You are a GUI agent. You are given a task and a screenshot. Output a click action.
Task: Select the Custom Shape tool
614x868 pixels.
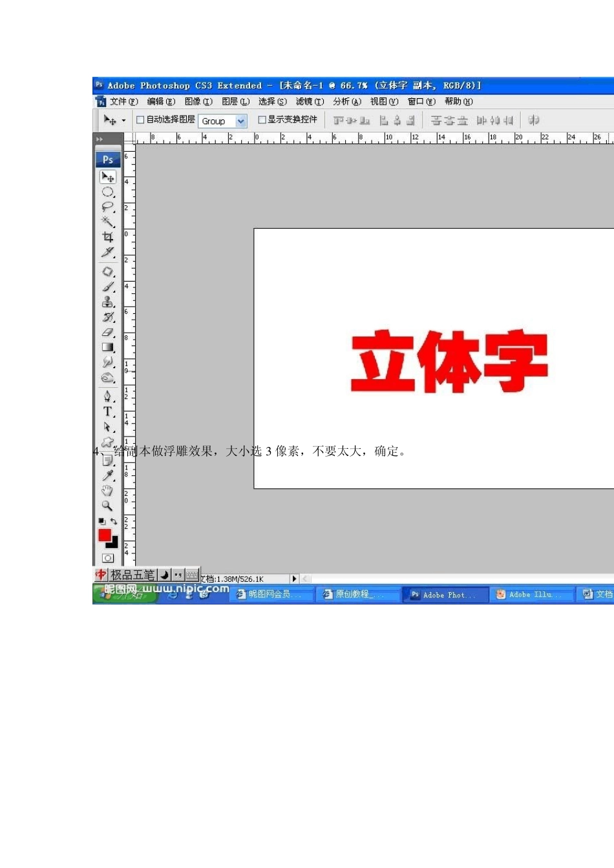107,442
